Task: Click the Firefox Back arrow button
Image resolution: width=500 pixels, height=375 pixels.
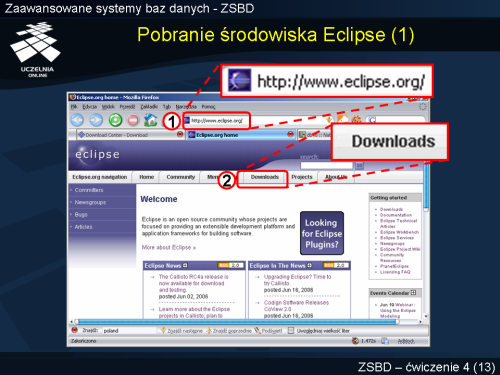Action: tap(77, 120)
